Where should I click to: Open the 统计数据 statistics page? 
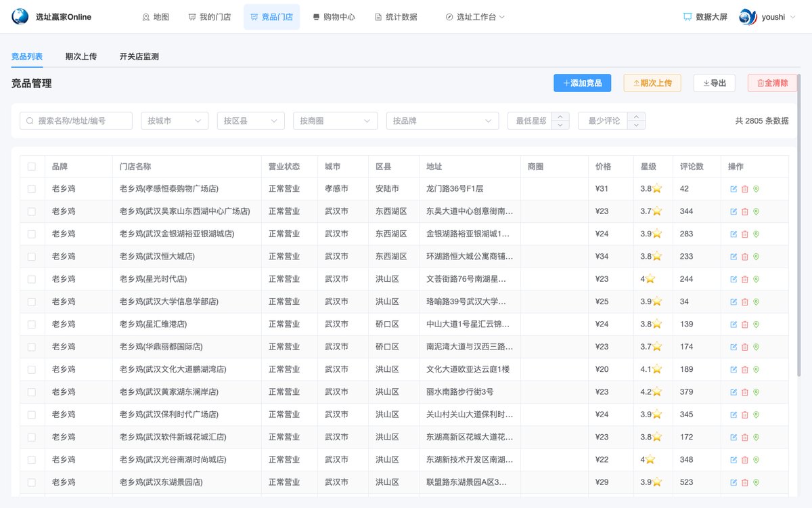pos(396,17)
